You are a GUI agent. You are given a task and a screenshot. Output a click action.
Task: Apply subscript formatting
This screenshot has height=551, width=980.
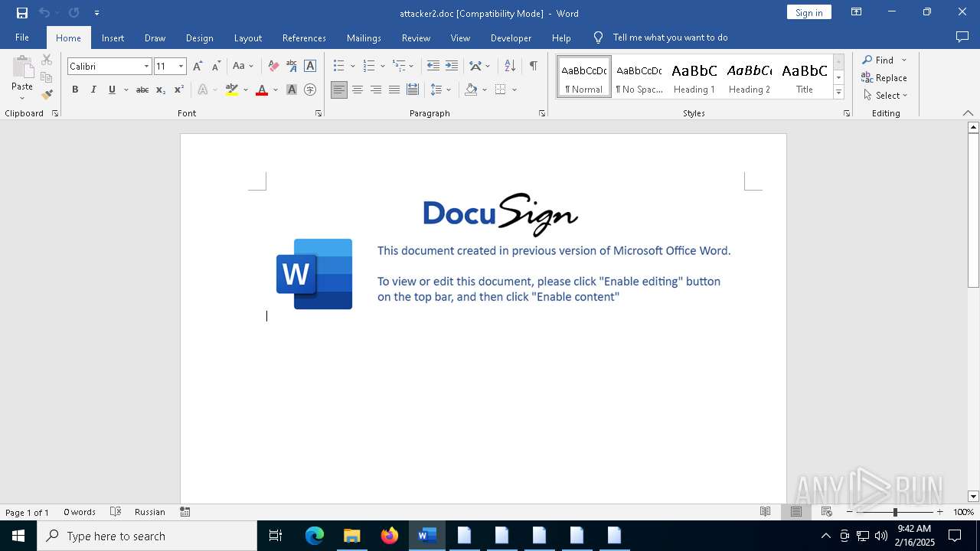point(161,90)
